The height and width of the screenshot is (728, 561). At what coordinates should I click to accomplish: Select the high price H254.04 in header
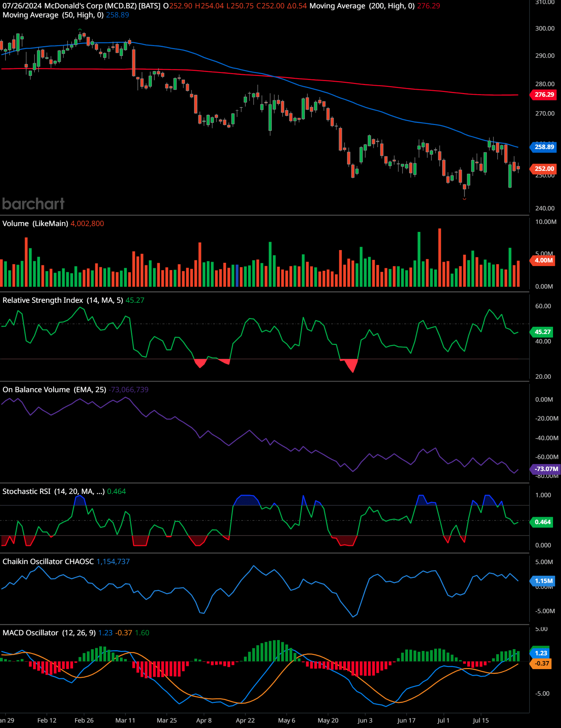point(209,6)
